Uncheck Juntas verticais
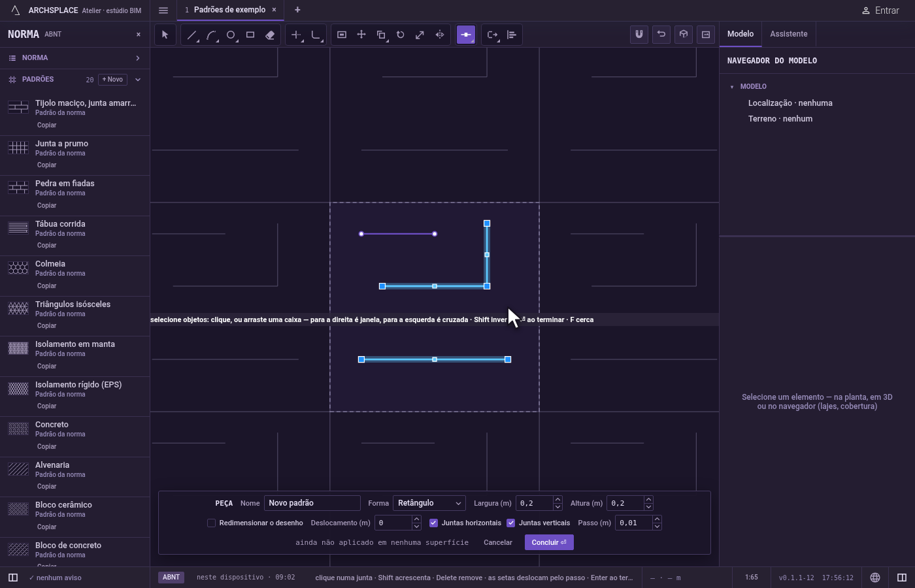The image size is (915, 588). 510,523
